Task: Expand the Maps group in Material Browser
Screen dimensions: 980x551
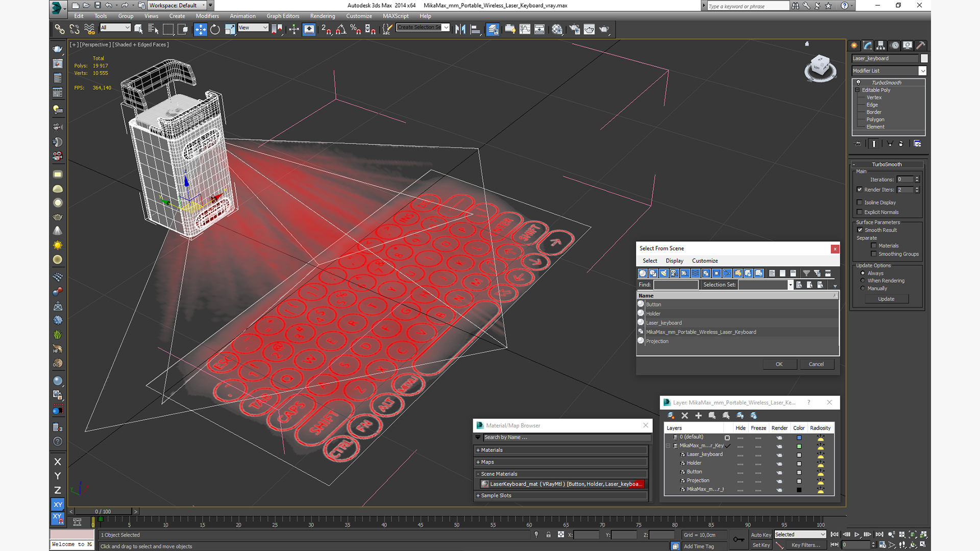Action: point(561,462)
